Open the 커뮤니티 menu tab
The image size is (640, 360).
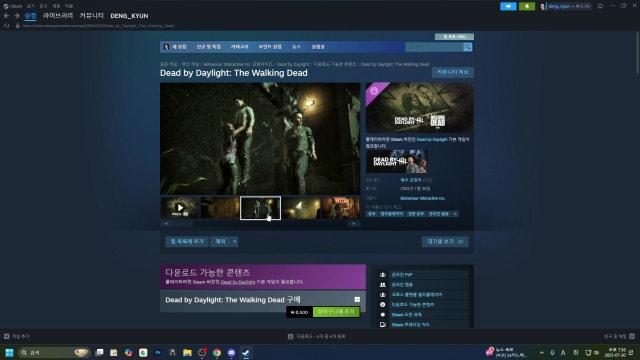click(x=91, y=16)
